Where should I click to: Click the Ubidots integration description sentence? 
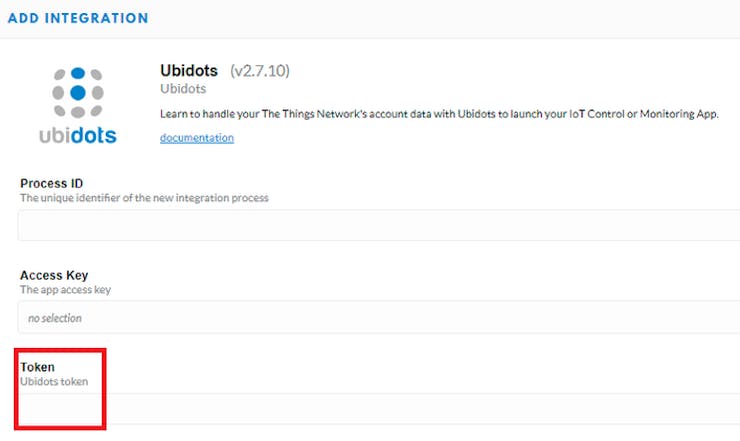pyautogui.click(x=439, y=114)
